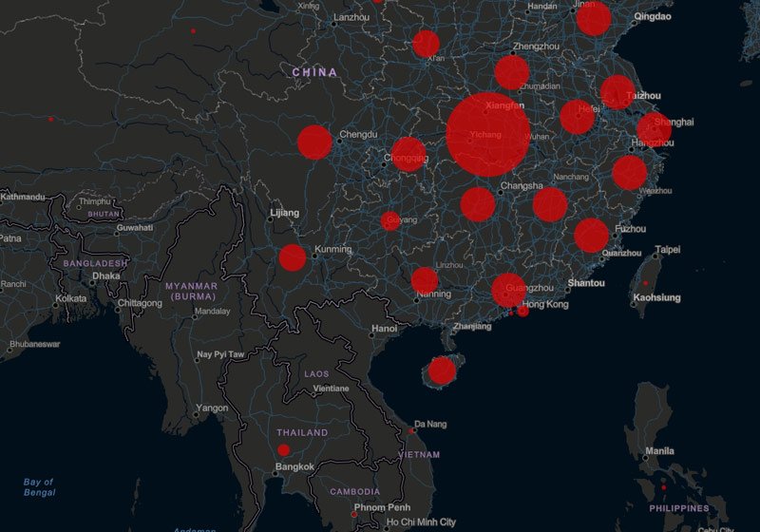Select the small red dot on Taiwan
Viewport: 760px width, 532px height.
coord(646,283)
